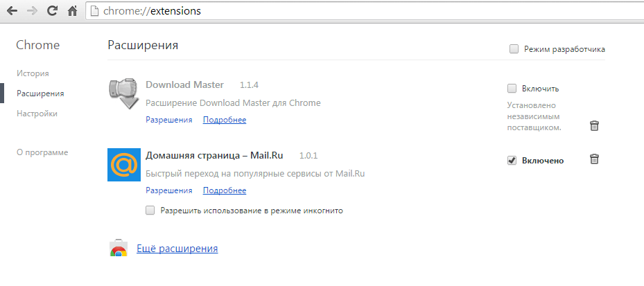Click the browser Back arrow
The width and height of the screenshot is (644, 286).
[x=12, y=12]
